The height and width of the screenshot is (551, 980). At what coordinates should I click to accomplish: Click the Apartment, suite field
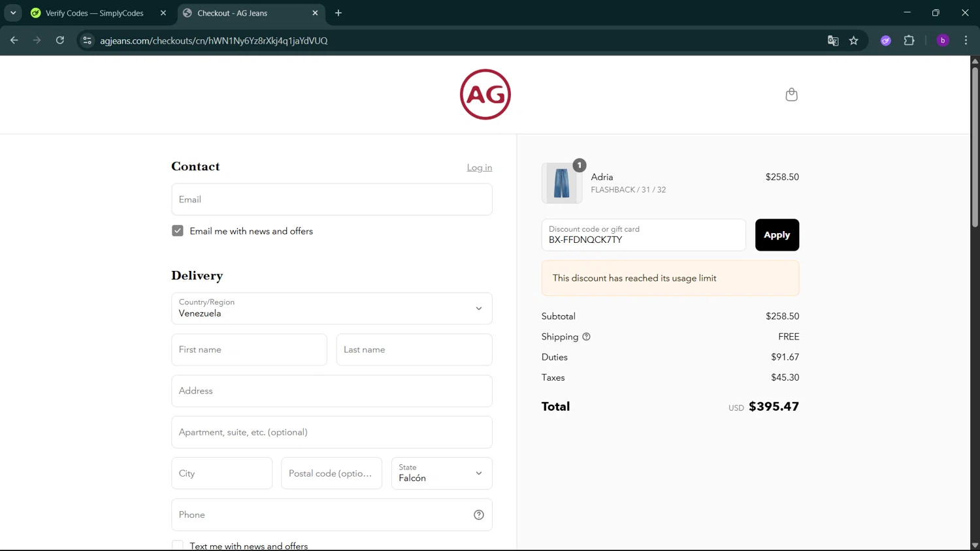[332, 432]
